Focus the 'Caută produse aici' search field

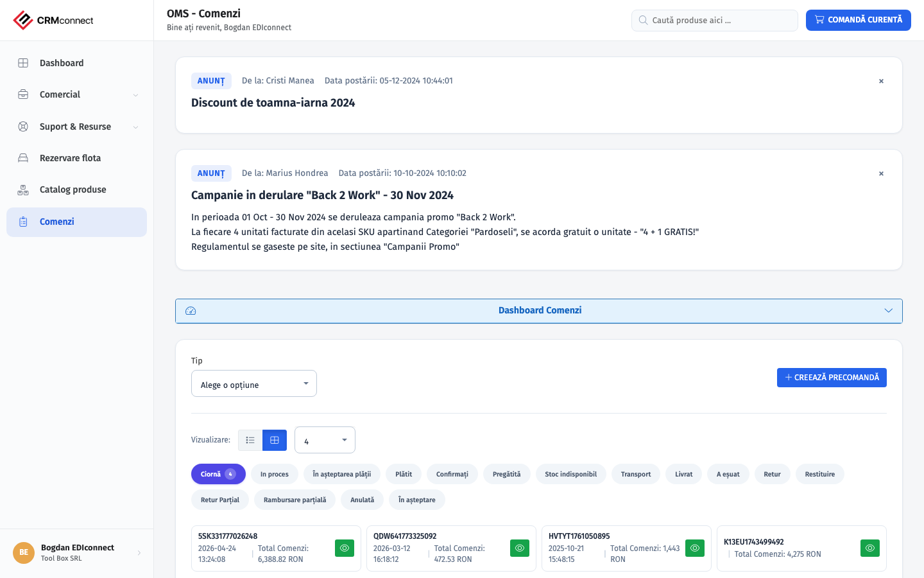[715, 20]
